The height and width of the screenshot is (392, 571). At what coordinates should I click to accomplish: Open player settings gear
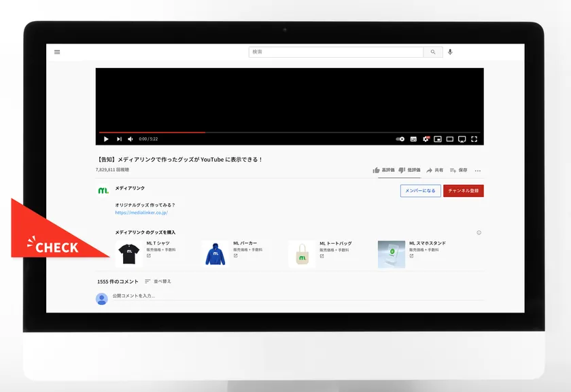426,139
